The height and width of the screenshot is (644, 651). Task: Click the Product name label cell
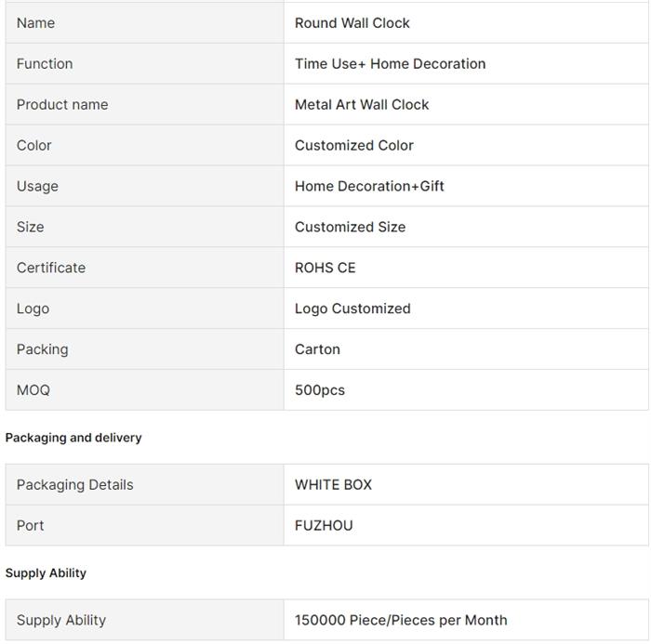[x=144, y=105]
